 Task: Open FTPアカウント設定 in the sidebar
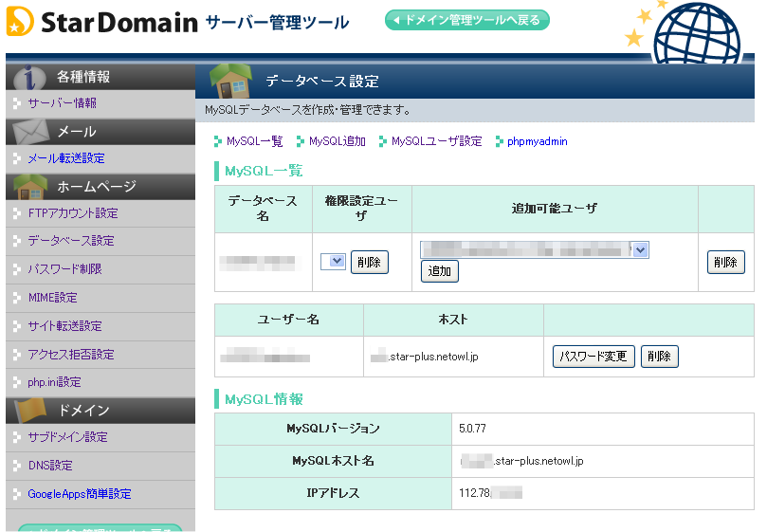73,213
